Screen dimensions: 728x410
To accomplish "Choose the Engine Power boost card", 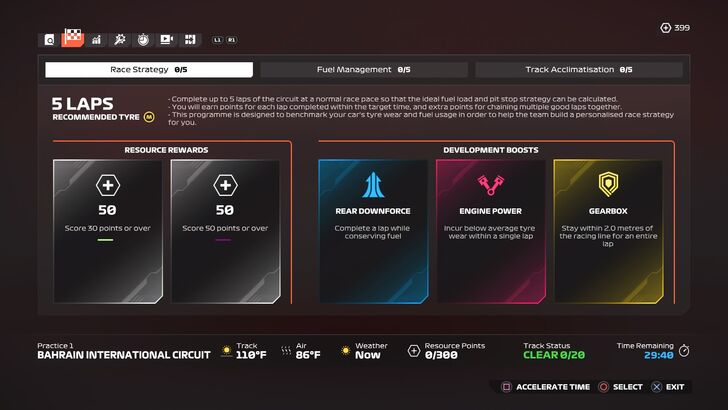I will point(491,232).
